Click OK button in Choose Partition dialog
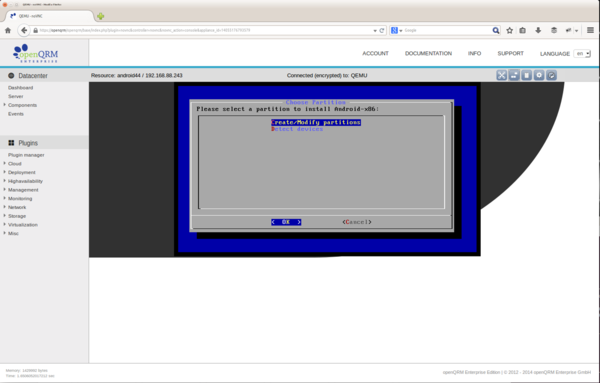This screenshot has width=600, height=383. 286,222
